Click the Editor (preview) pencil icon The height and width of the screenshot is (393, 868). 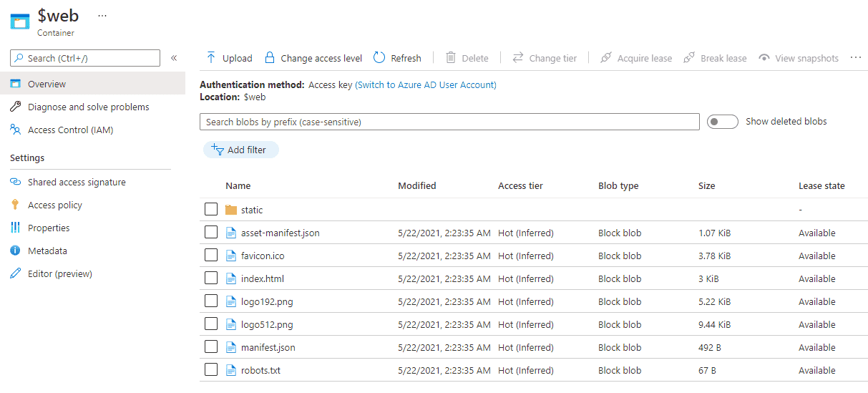[x=15, y=273]
